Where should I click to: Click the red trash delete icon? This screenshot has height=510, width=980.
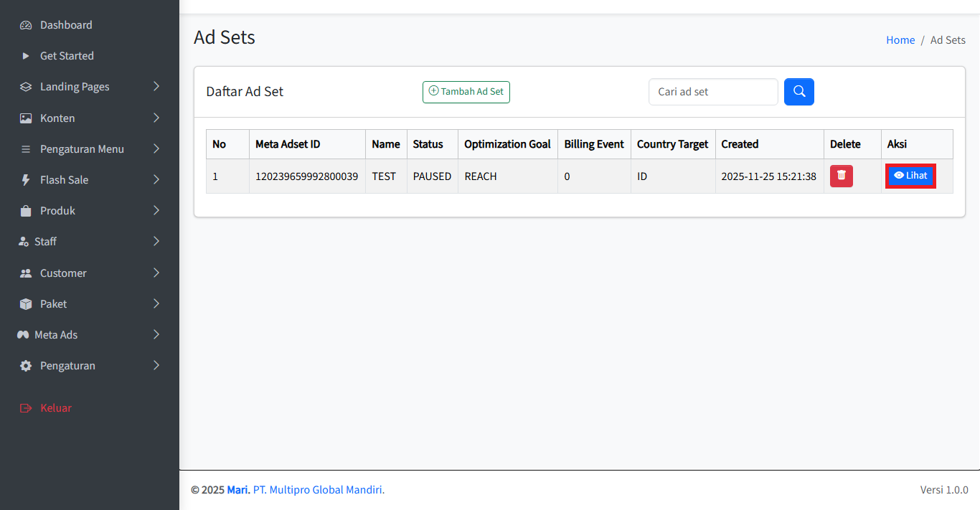coord(841,176)
